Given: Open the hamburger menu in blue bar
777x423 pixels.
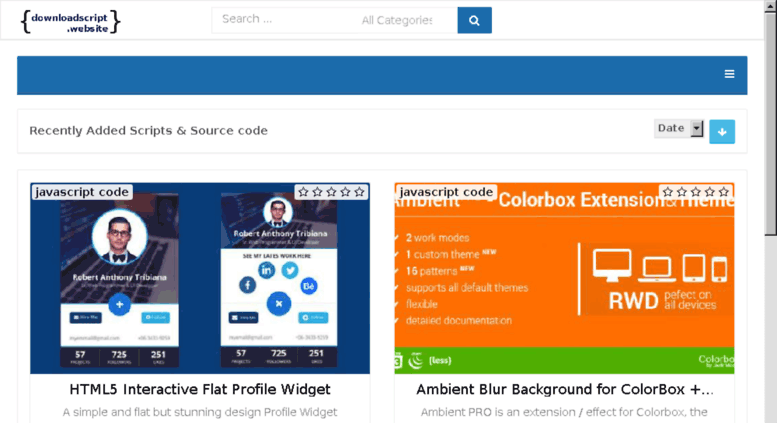Looking at the screenshot, I should pos(729,74).
